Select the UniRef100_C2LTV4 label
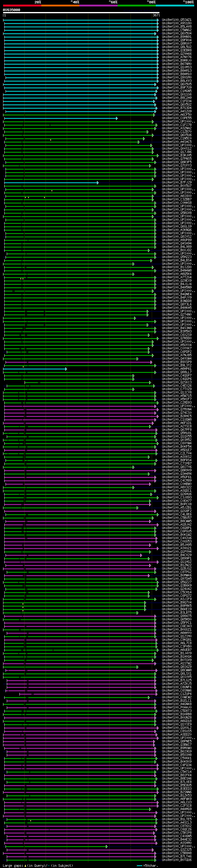The width and height of the screenshot is (197, 868). [177, 454]
